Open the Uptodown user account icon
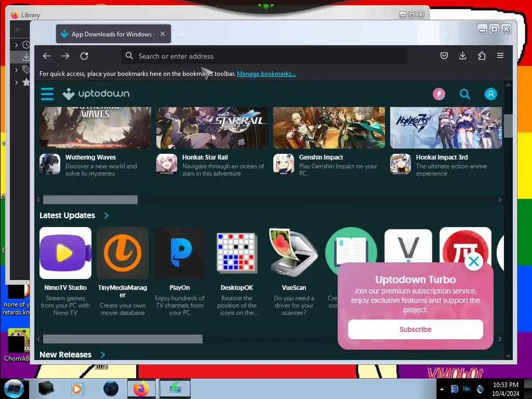Image resolution: width=532 pixels, height=399 pixels. tap(490, 94)
